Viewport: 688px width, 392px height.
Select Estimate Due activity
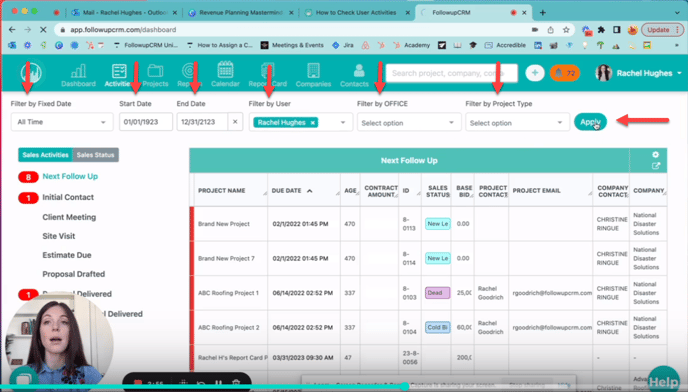click(x=67, y=255)
